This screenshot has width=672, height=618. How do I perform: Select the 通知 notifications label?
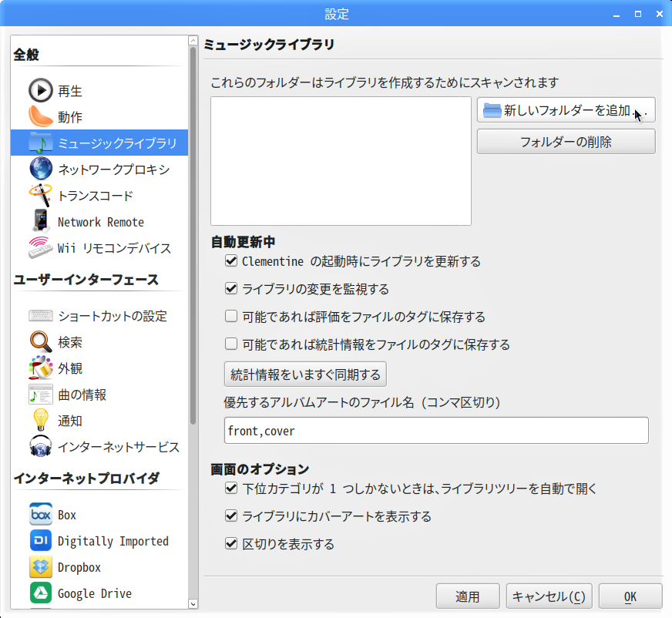70,421
